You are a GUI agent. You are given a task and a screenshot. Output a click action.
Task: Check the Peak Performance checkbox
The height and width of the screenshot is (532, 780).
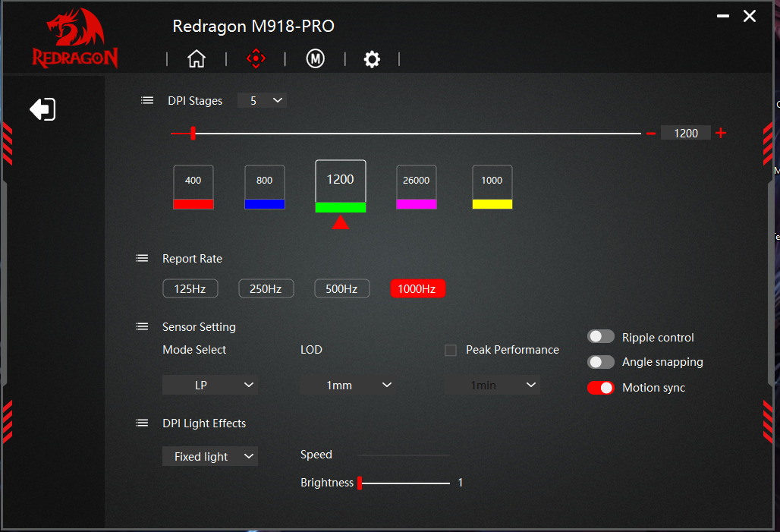coord(451,351)
